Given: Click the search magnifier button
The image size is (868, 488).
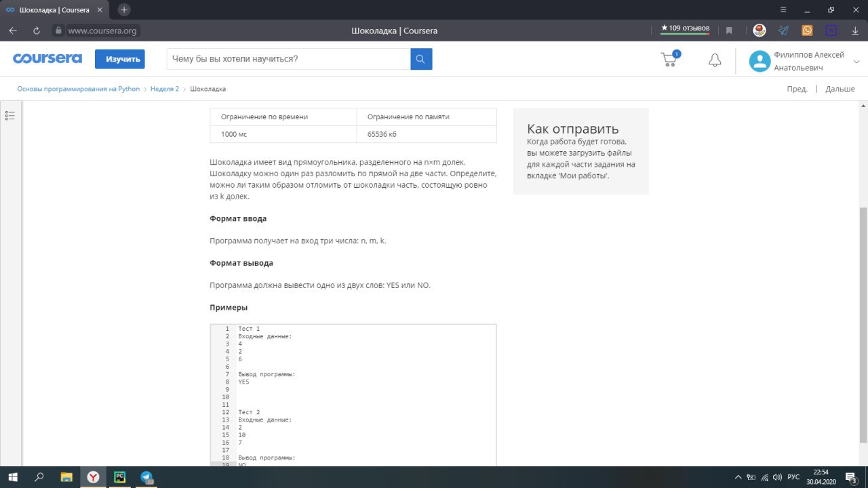Looking at the screenshot, I should click(x=421, y=59).
